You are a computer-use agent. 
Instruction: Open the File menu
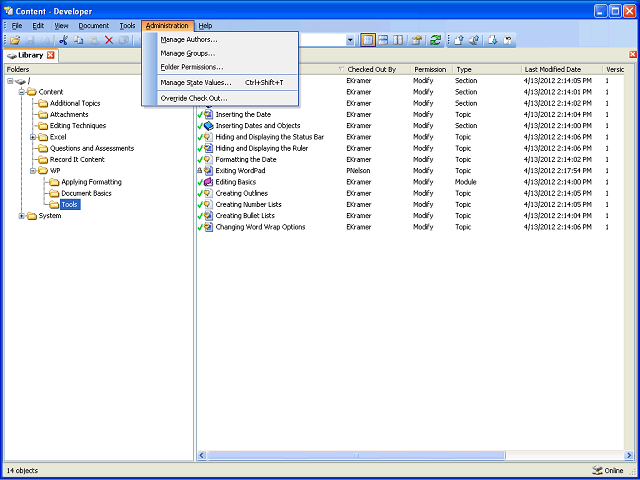pos(17,26)
